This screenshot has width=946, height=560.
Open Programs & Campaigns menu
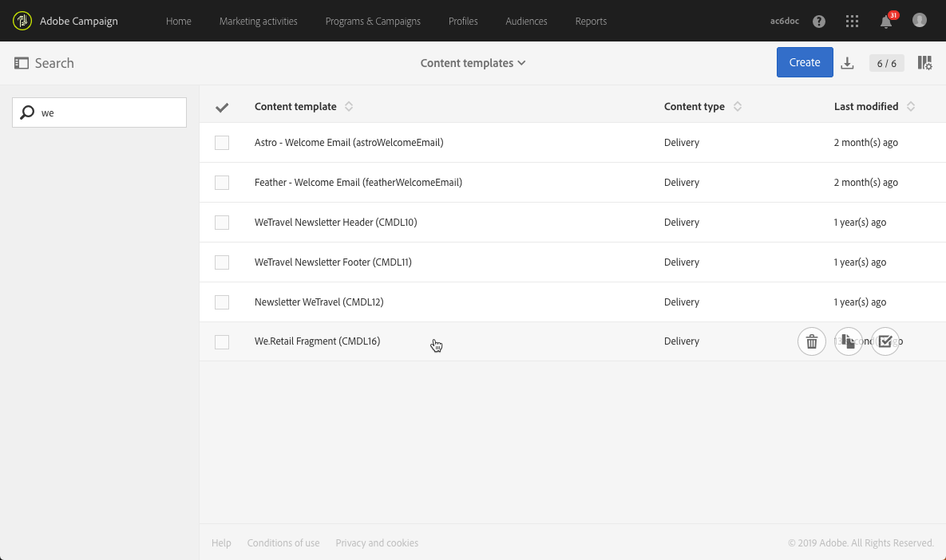(373, 21)
